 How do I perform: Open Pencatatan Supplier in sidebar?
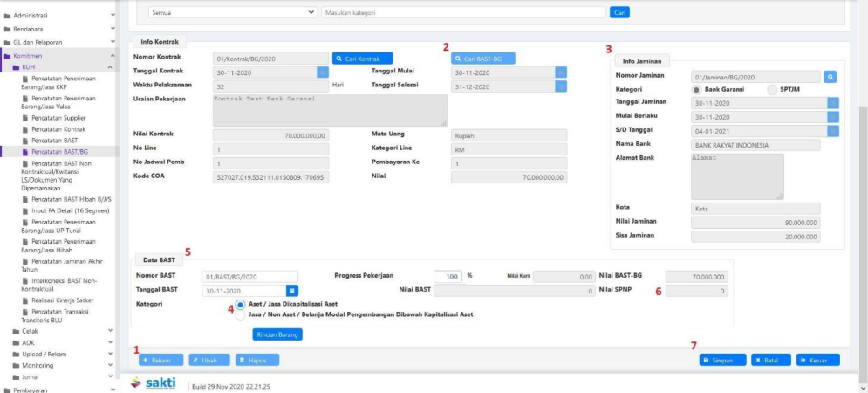(x=59, y=116)
